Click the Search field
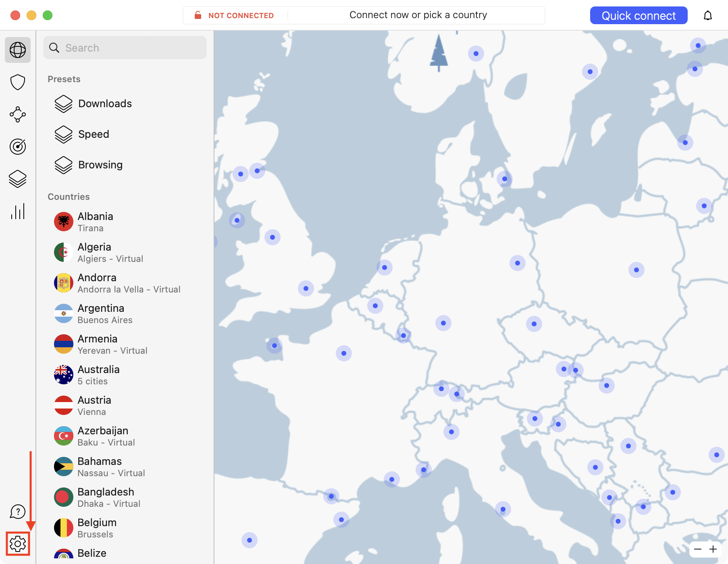728x564 pixels. (x=125, y=48)
